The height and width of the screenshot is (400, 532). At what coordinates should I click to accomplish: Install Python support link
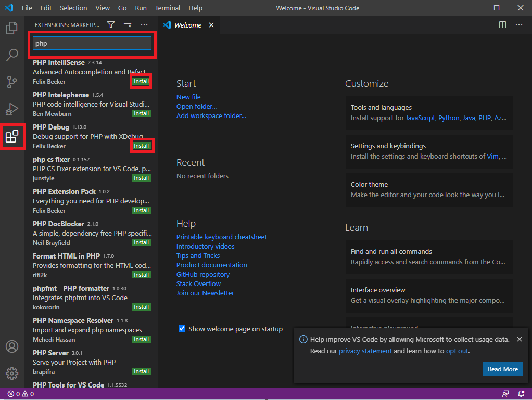click(449, 118)
